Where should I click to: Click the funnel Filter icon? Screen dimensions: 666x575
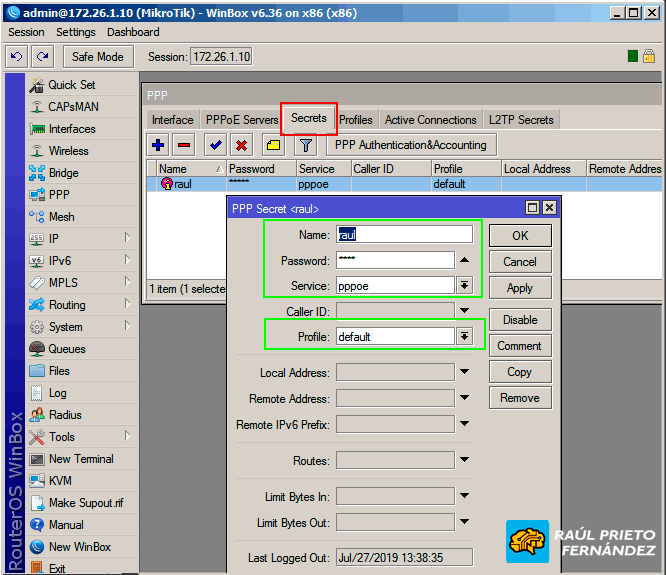coord(306,145)
